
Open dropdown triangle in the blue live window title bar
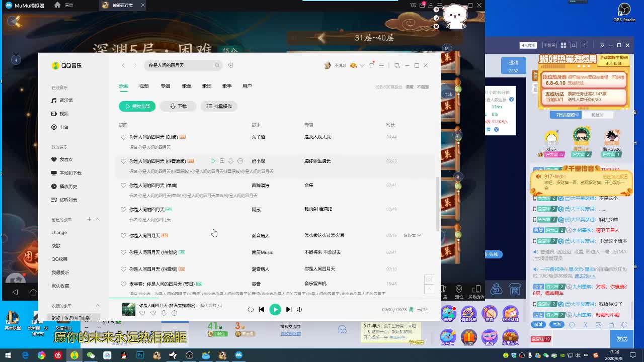[602, 45]
